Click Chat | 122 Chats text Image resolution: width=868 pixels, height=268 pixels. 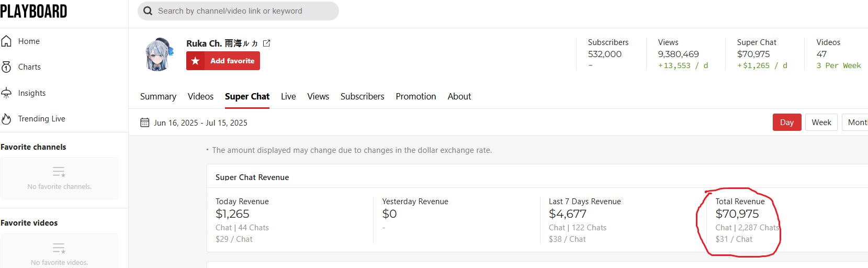[578, 228]
